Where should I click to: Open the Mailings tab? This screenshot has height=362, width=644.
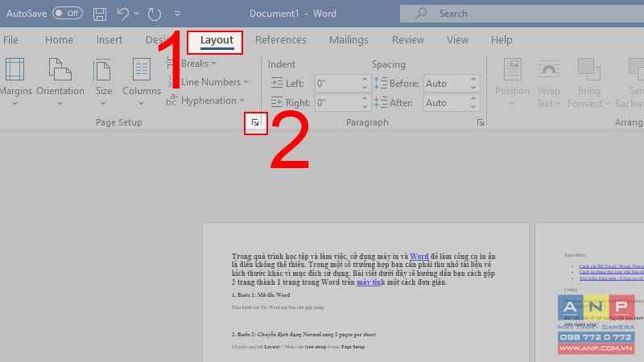[x=349, y=39]
